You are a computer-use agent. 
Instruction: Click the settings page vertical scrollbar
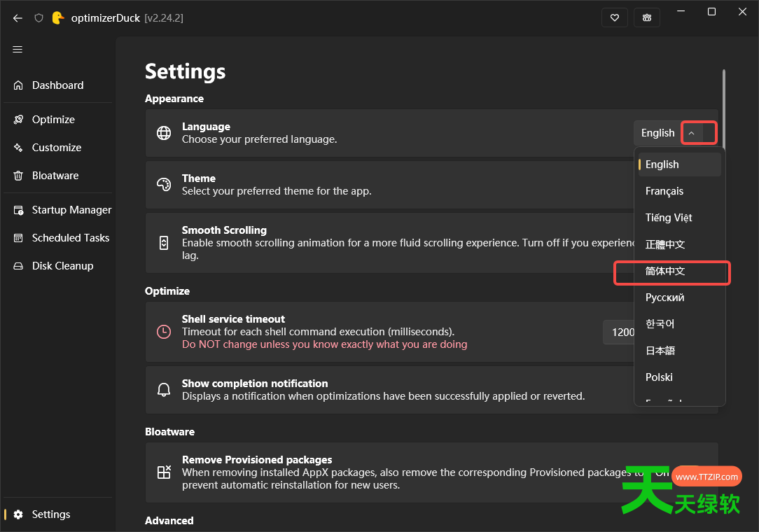(724, 109)
